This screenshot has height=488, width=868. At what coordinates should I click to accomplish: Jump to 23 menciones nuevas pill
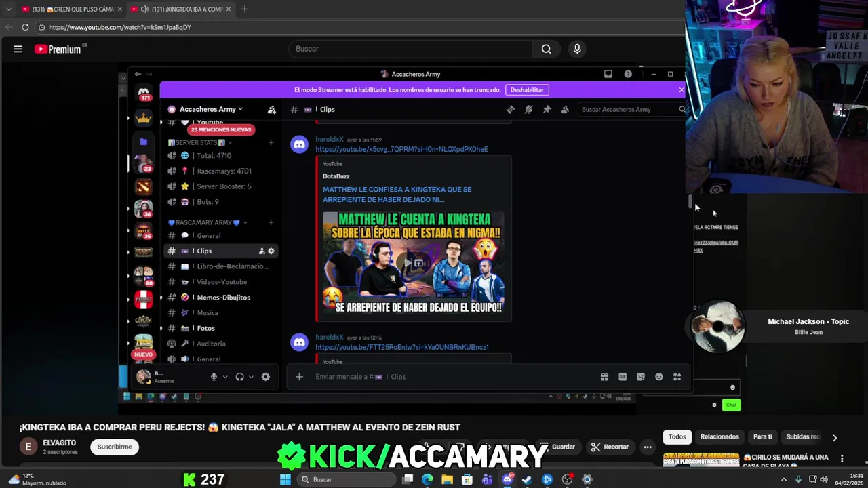(x=221, y=129)
